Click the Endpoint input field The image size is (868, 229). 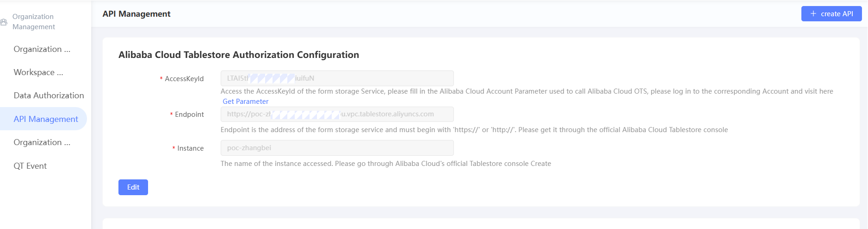tap(337, 114)
